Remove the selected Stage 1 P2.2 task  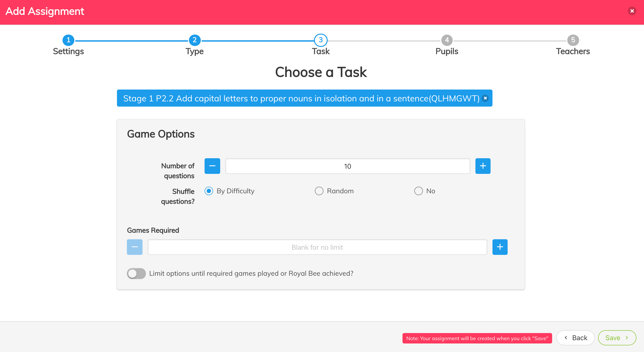click(485, 98)
